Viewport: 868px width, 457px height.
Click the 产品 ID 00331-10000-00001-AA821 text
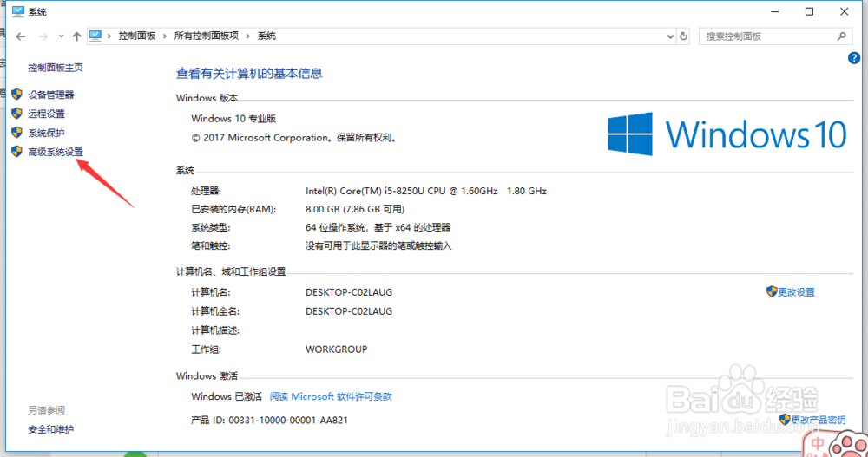(x=270, y=420)
